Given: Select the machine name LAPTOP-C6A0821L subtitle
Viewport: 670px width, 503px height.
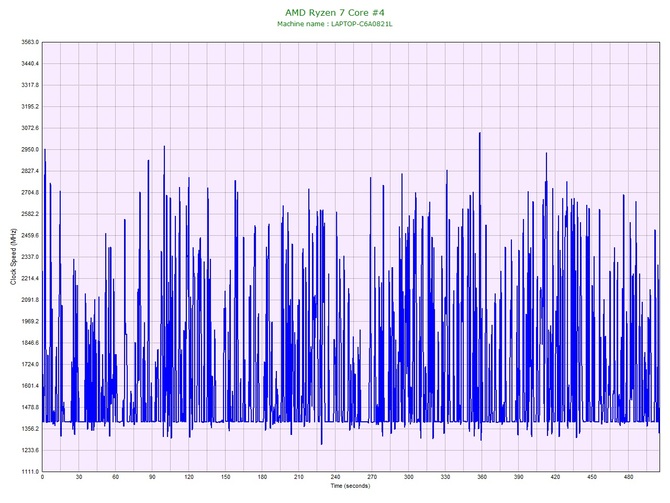Looking at the screenshot, I should pyautogui.click(x=335, y=24).
